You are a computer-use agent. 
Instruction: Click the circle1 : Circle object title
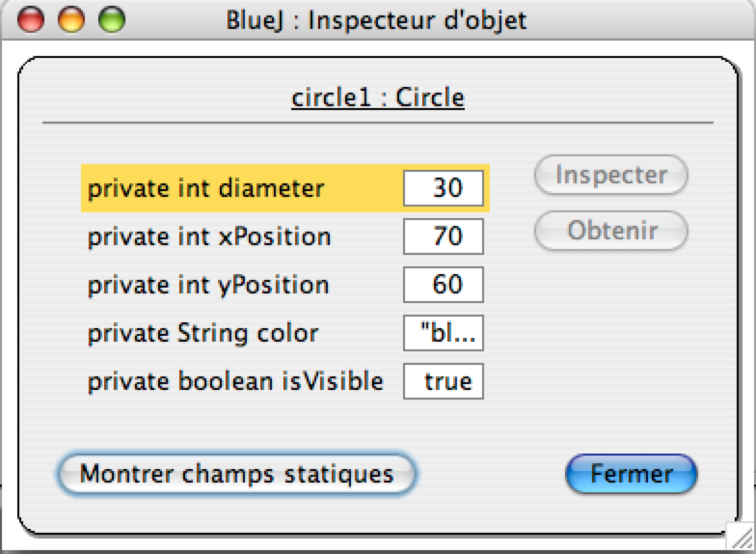[x=378, y=98]
